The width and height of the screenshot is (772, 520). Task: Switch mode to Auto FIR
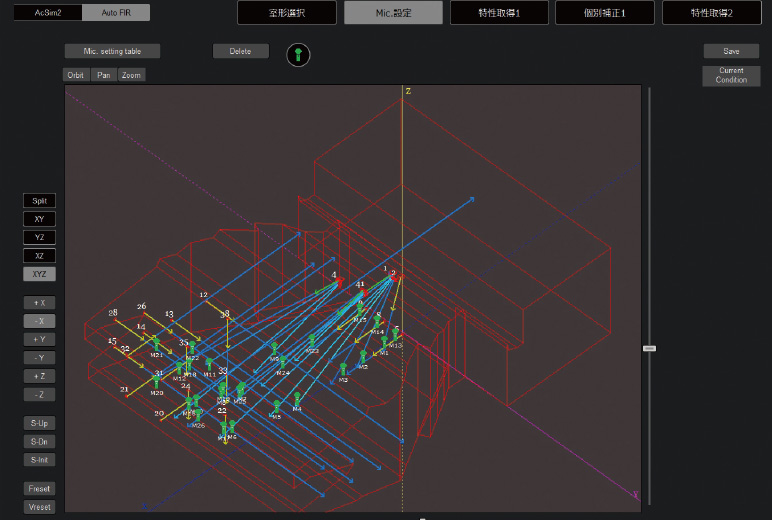115,13
